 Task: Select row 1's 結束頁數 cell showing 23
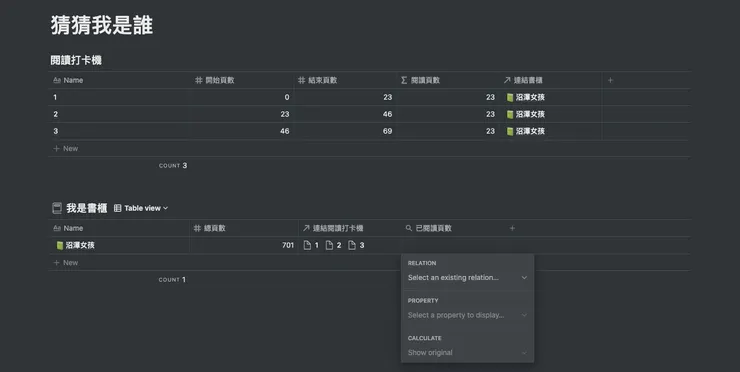click(x=346, y=97)
